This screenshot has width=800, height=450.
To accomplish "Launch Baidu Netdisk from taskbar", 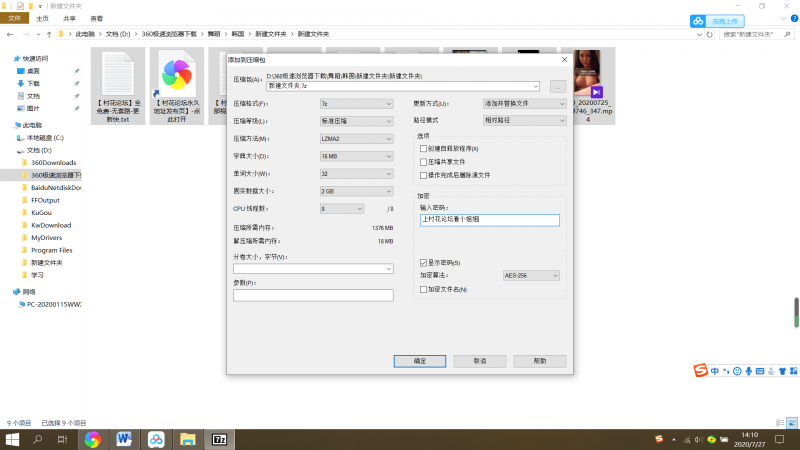I will pos(156,439).
